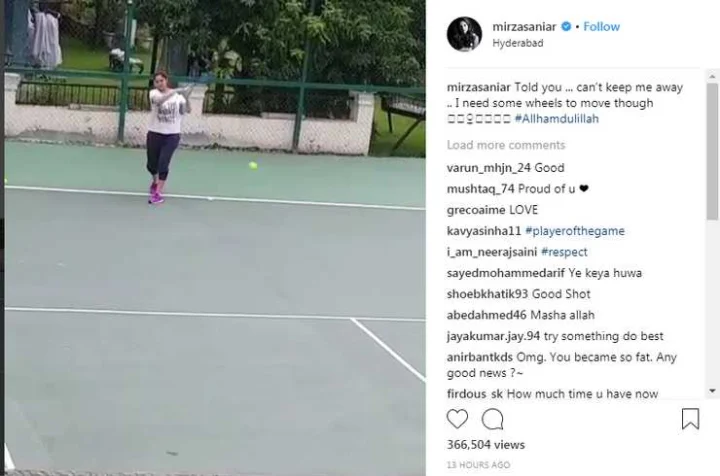Viewport: 720px width, 476px height.
Task: Open the comment bubble icon
Action: (492, 419)
